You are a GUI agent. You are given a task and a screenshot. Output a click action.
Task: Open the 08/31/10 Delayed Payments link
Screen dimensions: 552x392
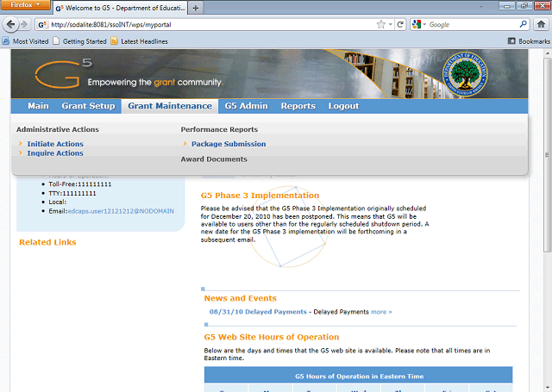pyautogui.click(x=258, y=312)
